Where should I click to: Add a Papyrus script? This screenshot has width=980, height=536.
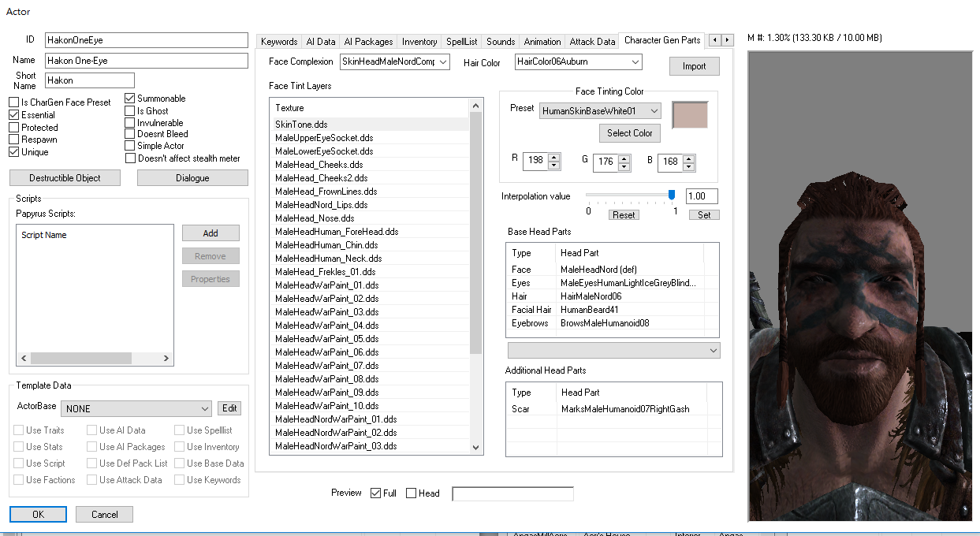point(211,233)
